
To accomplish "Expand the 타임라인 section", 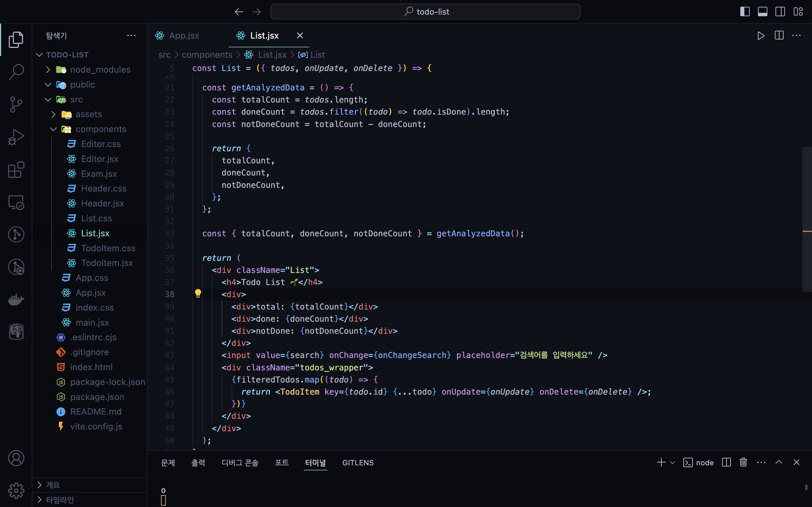I will (60, 500).
